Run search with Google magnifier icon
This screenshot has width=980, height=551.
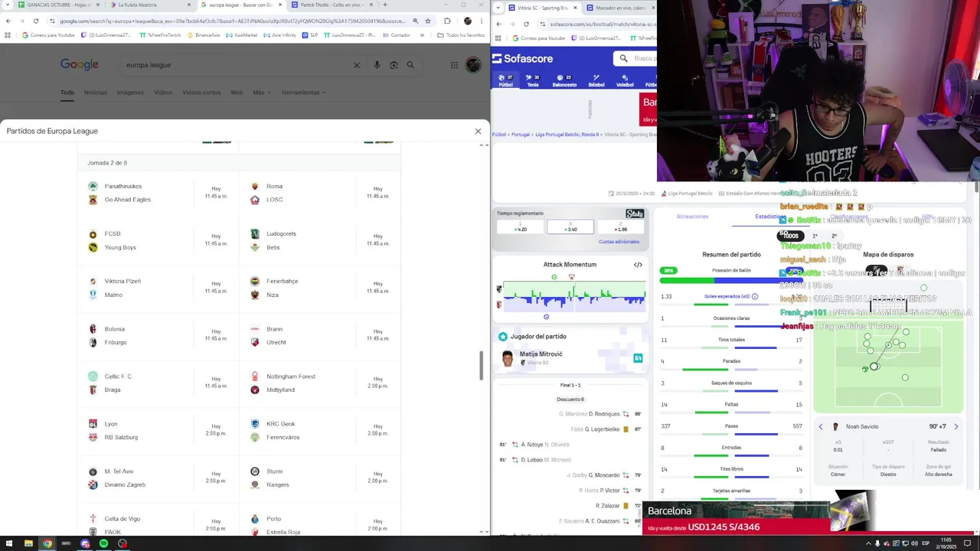(410, 65)
